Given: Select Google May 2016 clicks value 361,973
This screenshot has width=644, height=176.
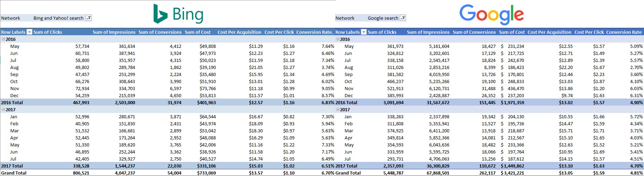Looking at the screenshot, I should [395, 46].
